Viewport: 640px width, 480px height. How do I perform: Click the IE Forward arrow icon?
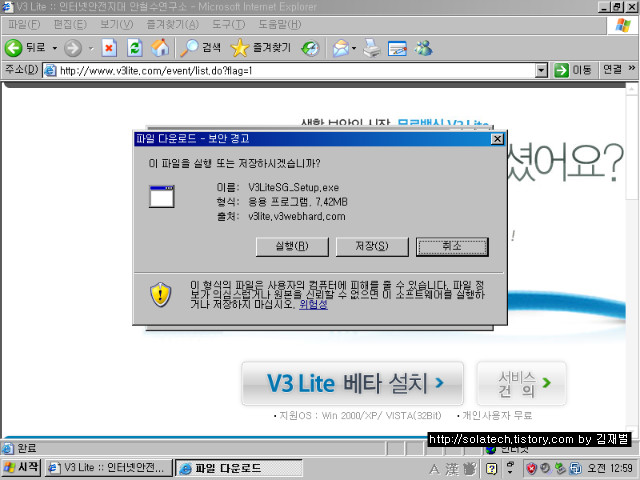(73, 48)
